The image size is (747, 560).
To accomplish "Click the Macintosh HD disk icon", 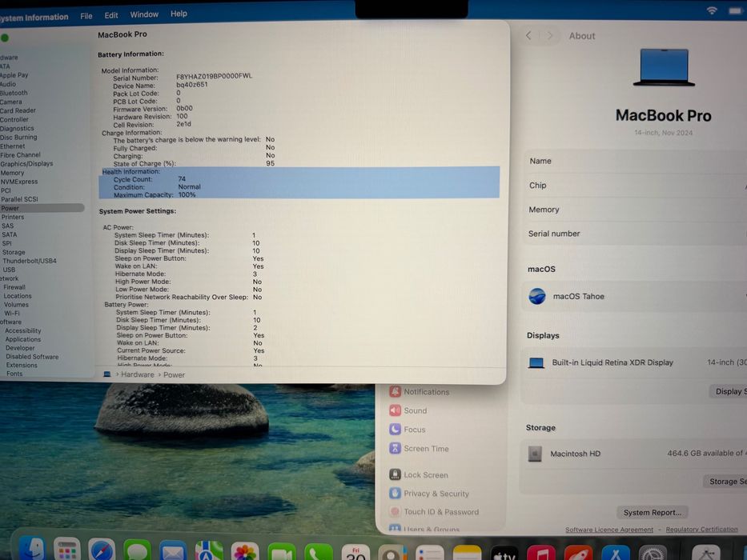I will [x=535, y=454].
